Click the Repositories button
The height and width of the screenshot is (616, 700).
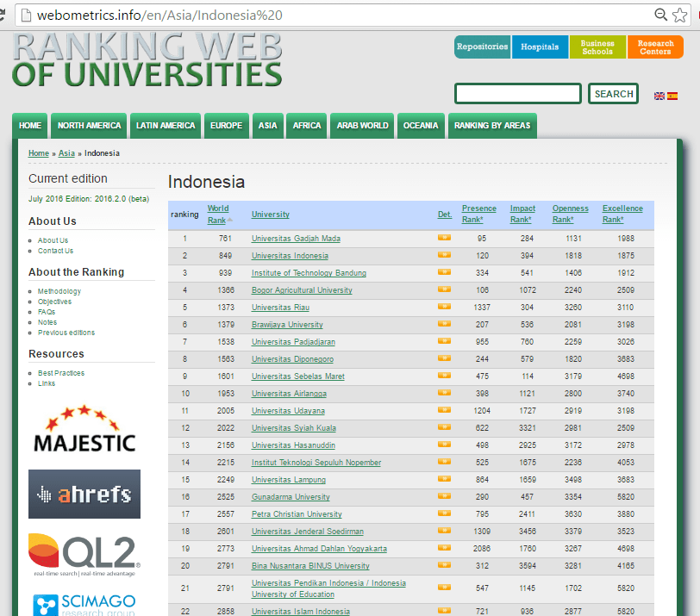[483, 47]
